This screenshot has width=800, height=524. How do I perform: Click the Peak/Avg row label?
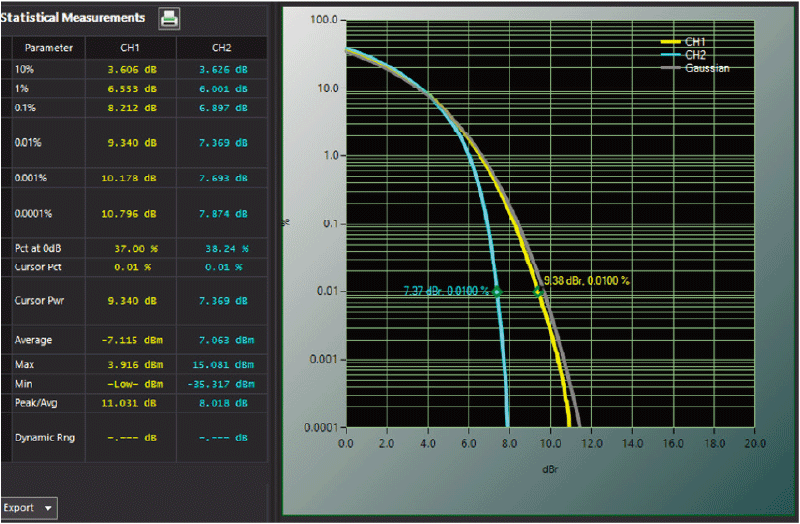click(x=36, y=401)
